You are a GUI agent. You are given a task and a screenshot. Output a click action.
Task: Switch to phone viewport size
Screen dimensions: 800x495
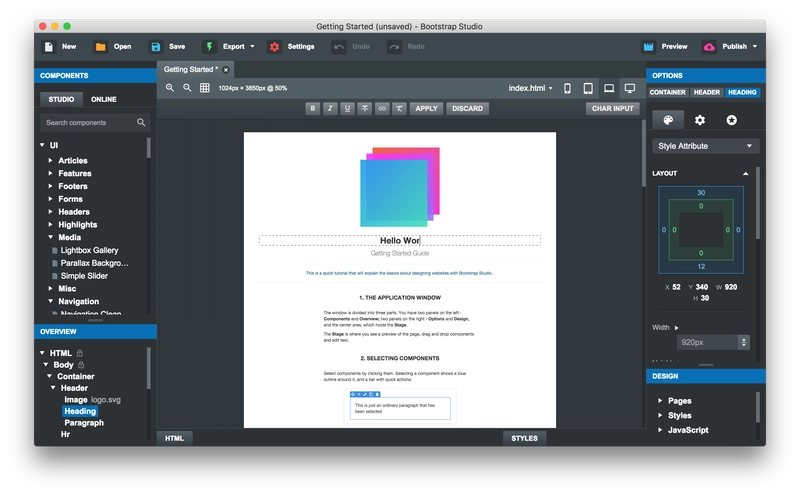coord(567,88)
